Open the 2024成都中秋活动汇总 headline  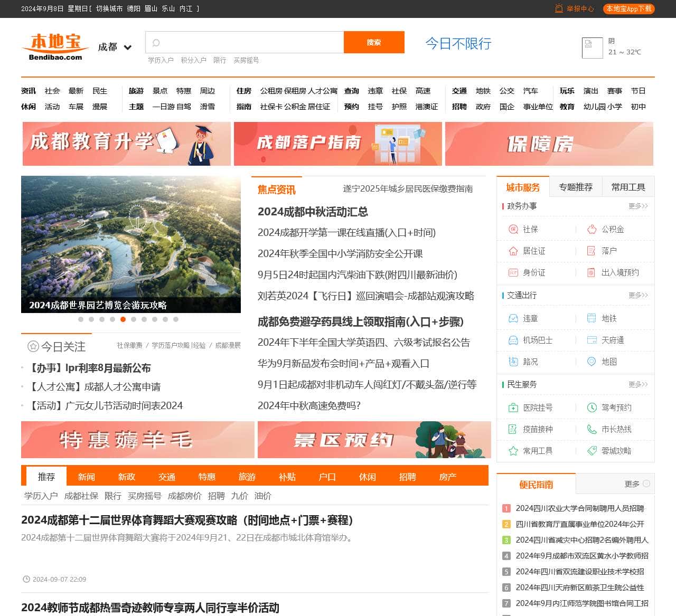click(x=313, y=212)
